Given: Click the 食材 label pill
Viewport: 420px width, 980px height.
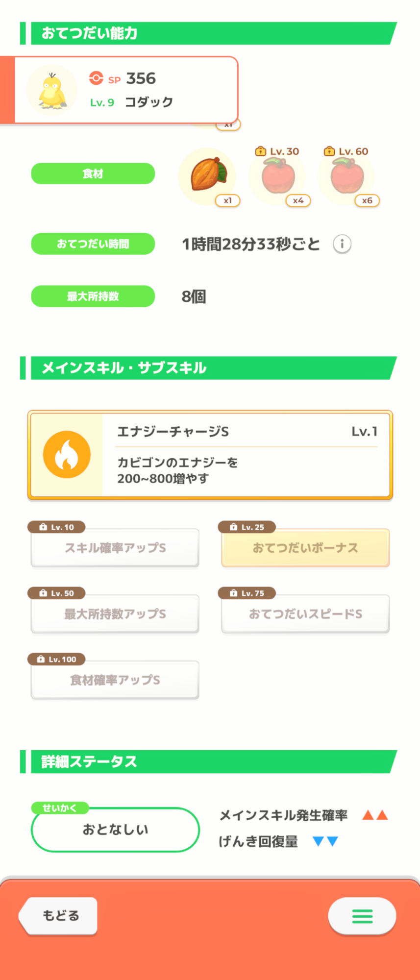Looking at the screenshot, I should click(93, 173).
